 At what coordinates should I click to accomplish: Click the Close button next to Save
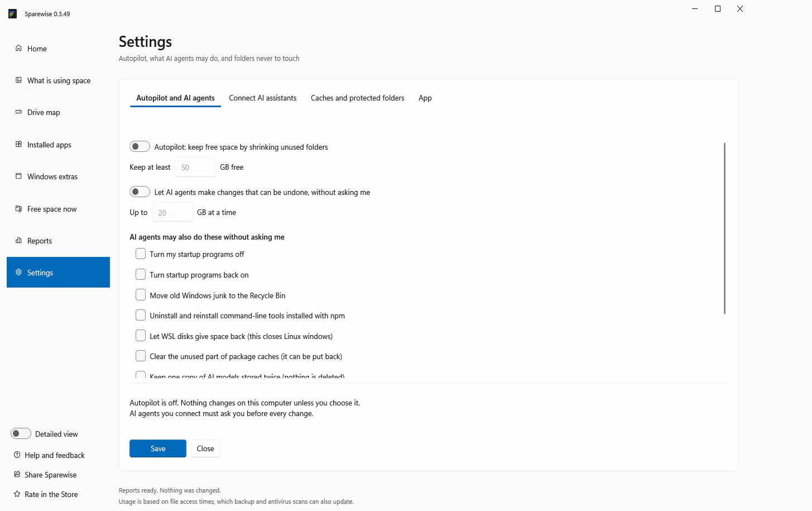pos(205,448)
